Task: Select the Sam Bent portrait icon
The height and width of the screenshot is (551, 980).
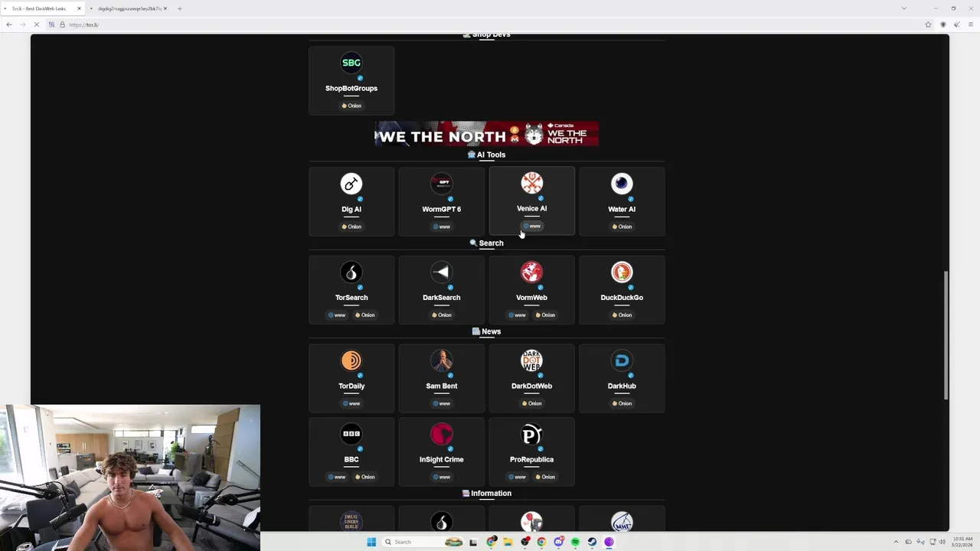Action: [442, 360]
